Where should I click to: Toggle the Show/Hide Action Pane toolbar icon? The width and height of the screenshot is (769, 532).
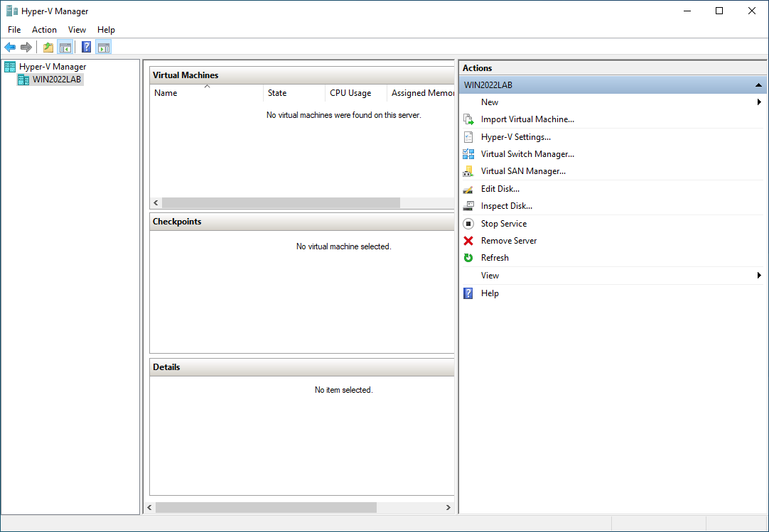[x=104, y=47]
